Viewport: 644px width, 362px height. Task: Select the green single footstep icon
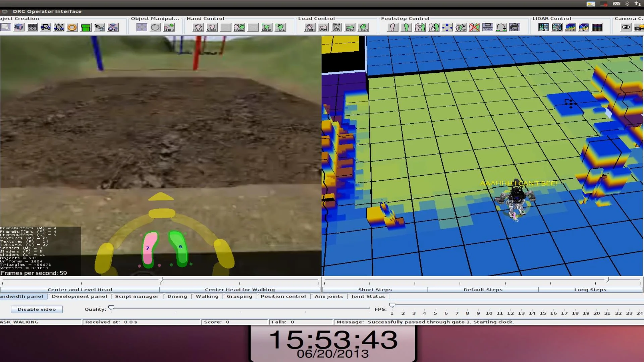coord(406,27)
